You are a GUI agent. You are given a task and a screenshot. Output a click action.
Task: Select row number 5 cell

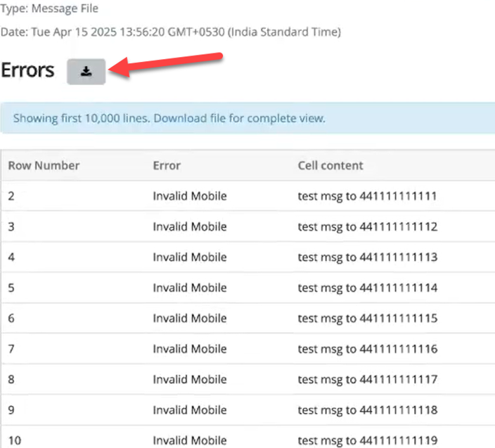[11, 288]
